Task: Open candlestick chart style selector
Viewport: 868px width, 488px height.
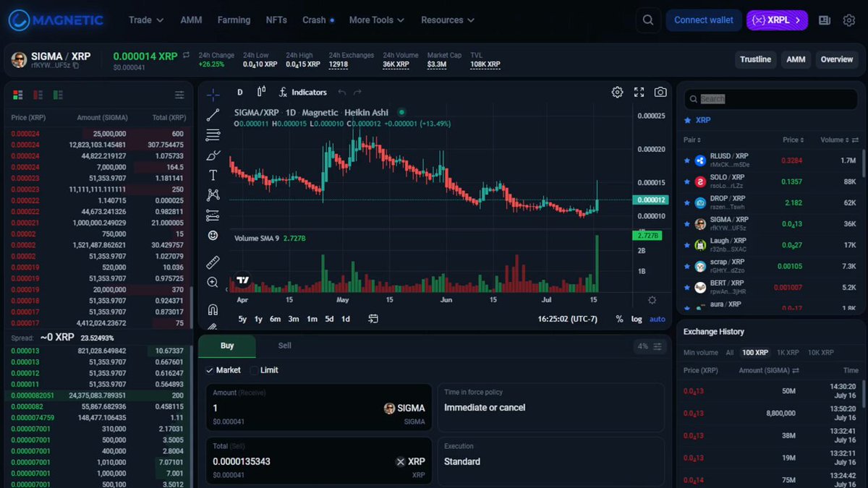Action: pos(262,92)
